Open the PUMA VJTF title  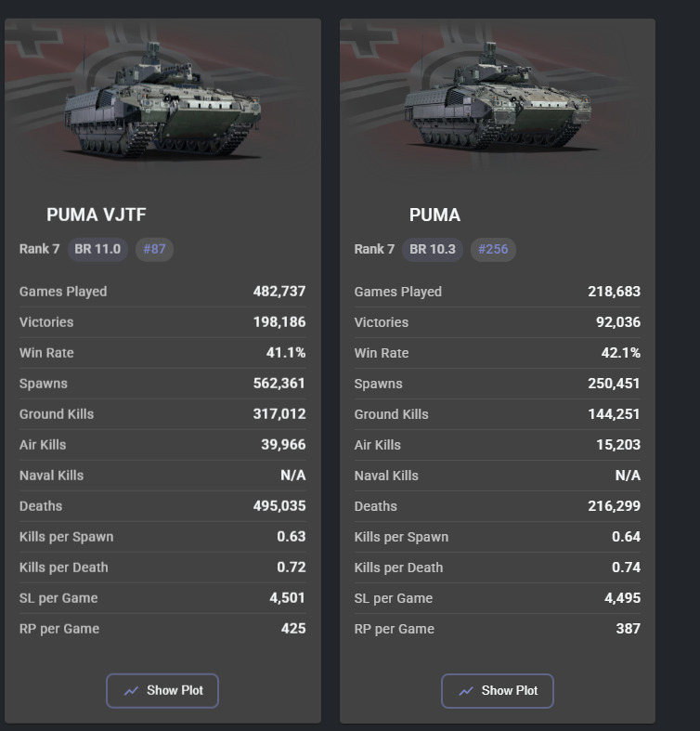[97, 215]
